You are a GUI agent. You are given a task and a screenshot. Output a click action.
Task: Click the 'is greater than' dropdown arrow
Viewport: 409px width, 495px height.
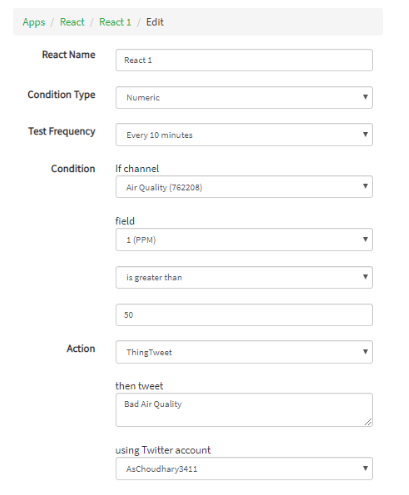[x=365, y=277]
